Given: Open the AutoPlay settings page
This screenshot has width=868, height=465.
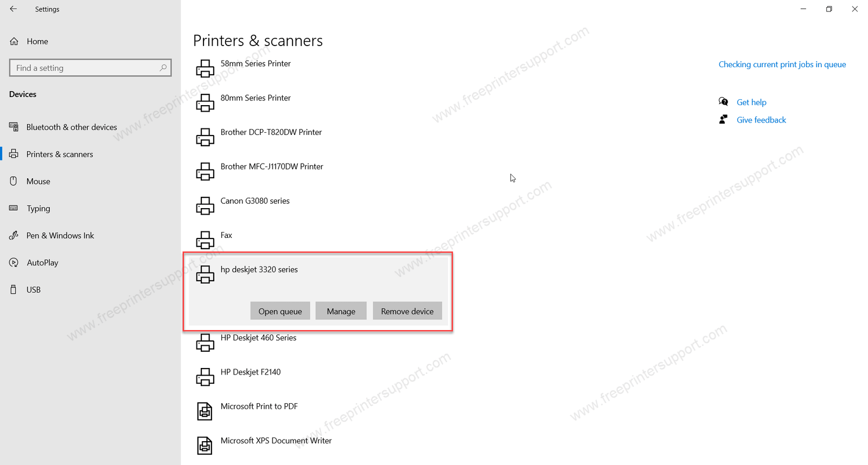Looking at the screenshot, I should [x=42, y=263].
